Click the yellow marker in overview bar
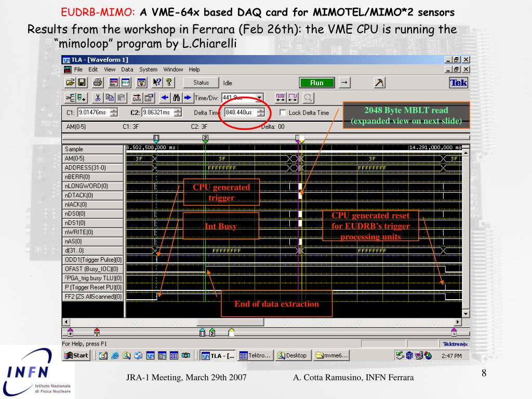Screen dimensions: 532x399 click(x=231, y=332)
